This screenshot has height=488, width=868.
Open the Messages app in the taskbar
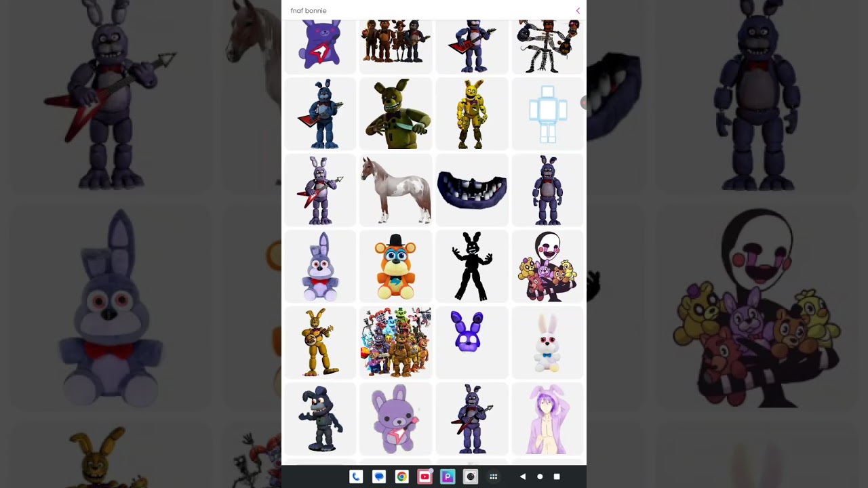click(x=379, y=476)
